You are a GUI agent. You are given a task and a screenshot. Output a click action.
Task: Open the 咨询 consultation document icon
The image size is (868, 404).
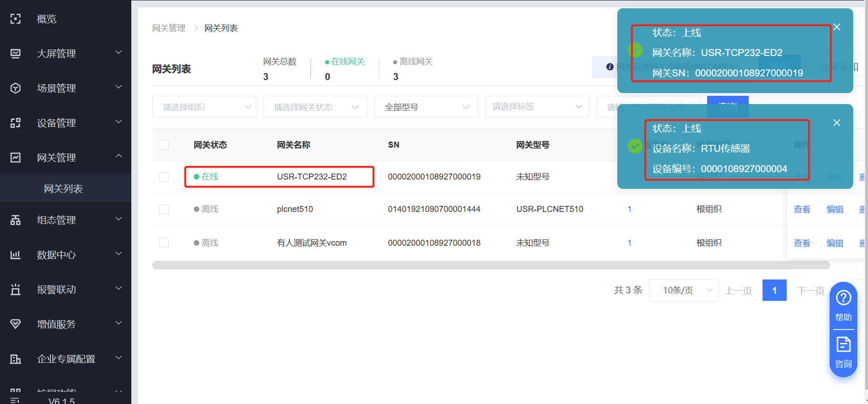pyautogui.click(x=843, y=345)
